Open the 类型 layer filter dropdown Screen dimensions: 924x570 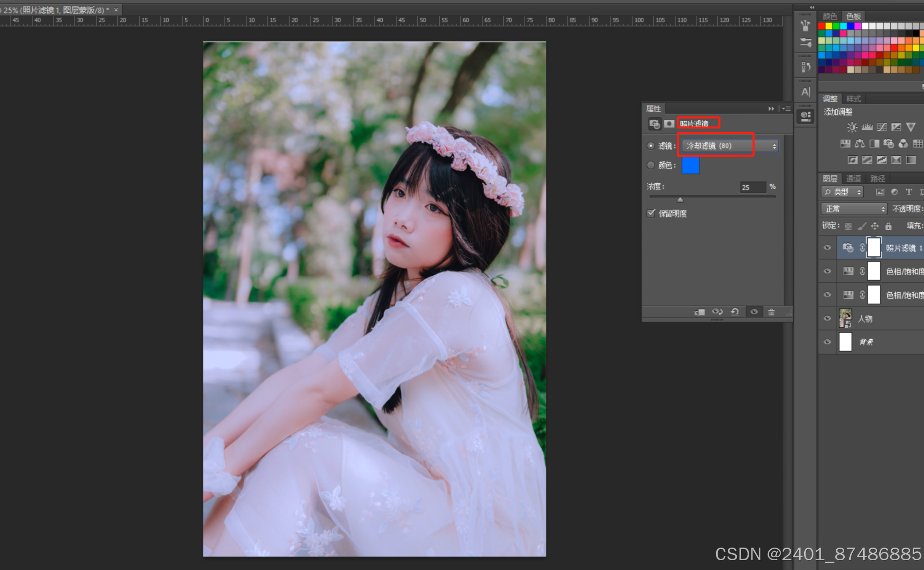842,192
